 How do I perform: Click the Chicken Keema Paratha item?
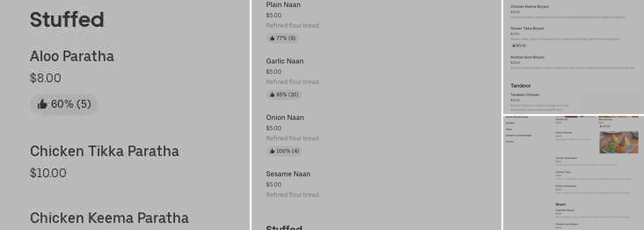point(109,218)
